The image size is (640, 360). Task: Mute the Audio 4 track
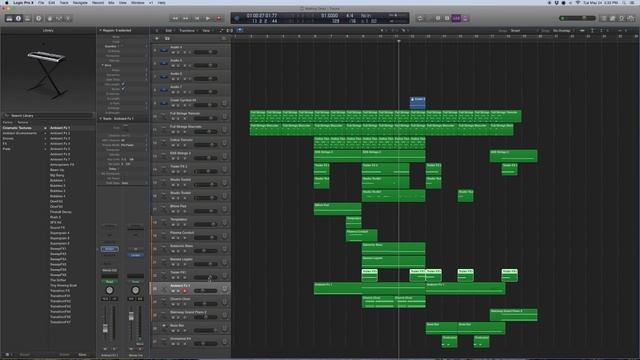click(x=173, y=52)
